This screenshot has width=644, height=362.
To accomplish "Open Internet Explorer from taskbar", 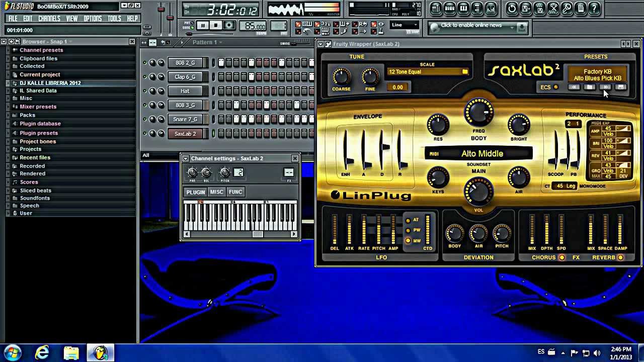I will tap(42, 352).
